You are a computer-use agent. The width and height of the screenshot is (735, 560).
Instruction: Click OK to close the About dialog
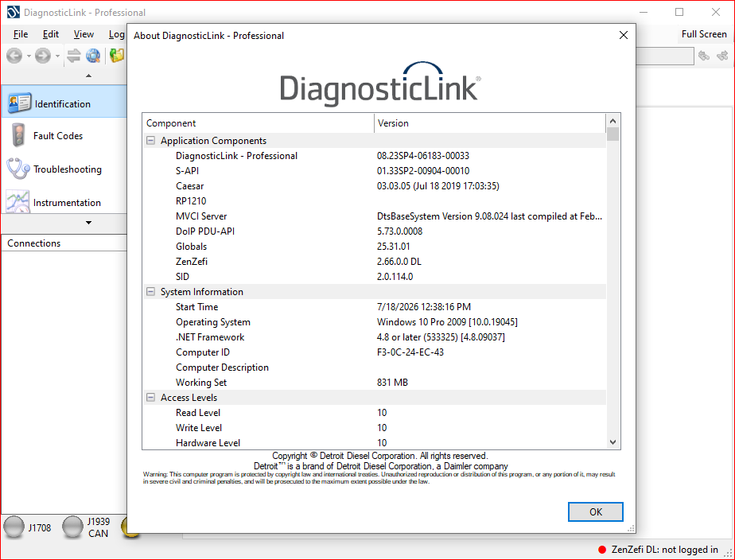[x=595, y=511]
